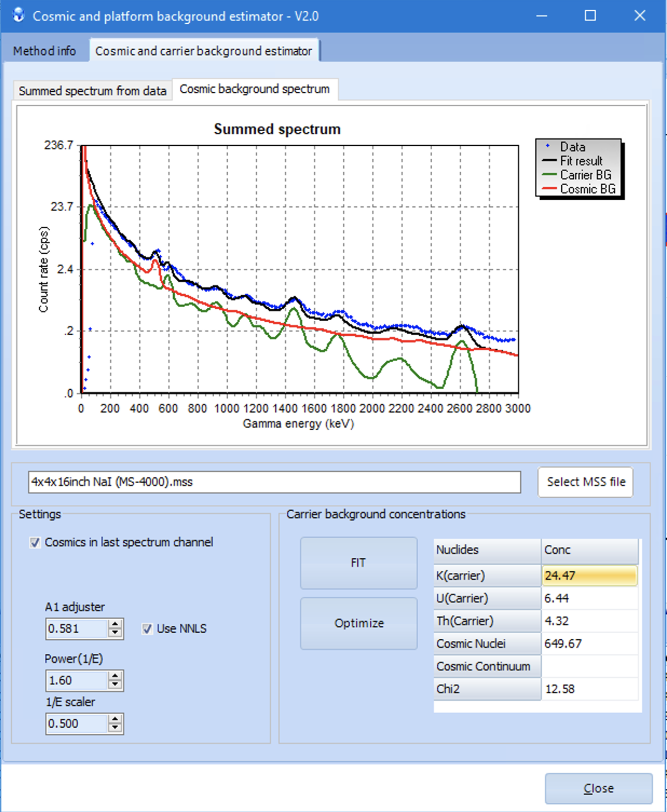The width and height of the screenshot is (667, 812).
Task: Select the Cosmic background spectrum tab
Action: [255, 89]
